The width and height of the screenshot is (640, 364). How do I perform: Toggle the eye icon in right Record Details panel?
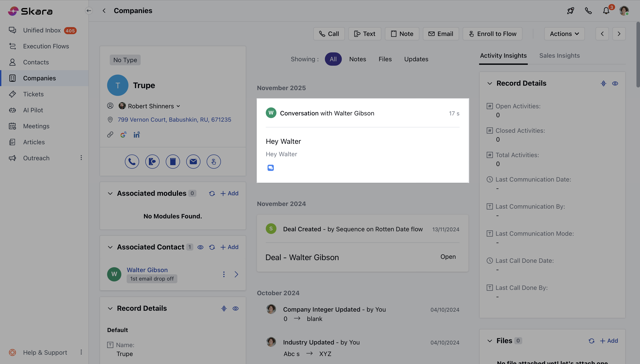pos(615,83)
